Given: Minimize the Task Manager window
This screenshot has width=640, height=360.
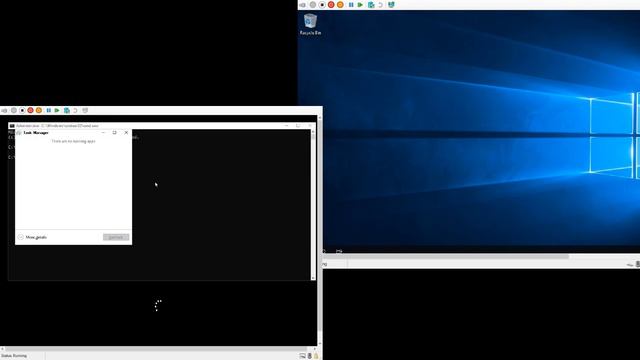Looking at the screenshot, I should 103,133.
